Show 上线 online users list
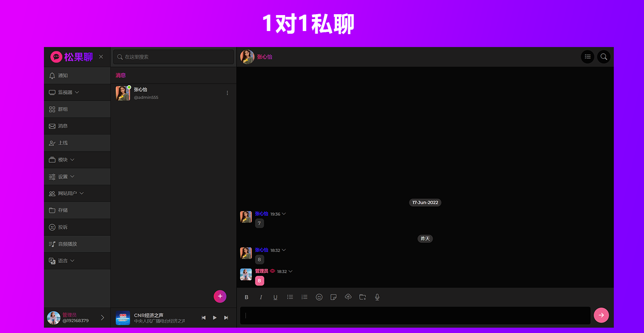The height and width of the screenshot is (333, 644). (77, 143)
